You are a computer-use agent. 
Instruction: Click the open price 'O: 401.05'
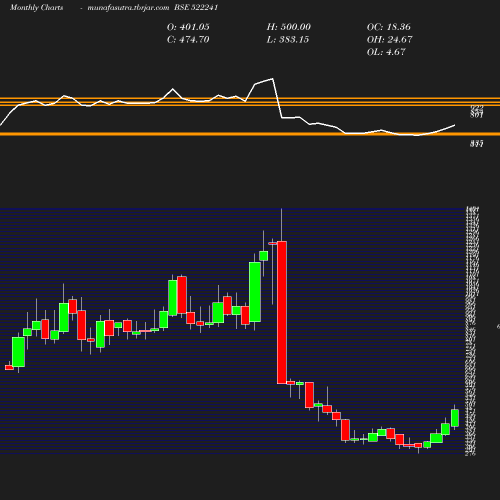point(188,27)
